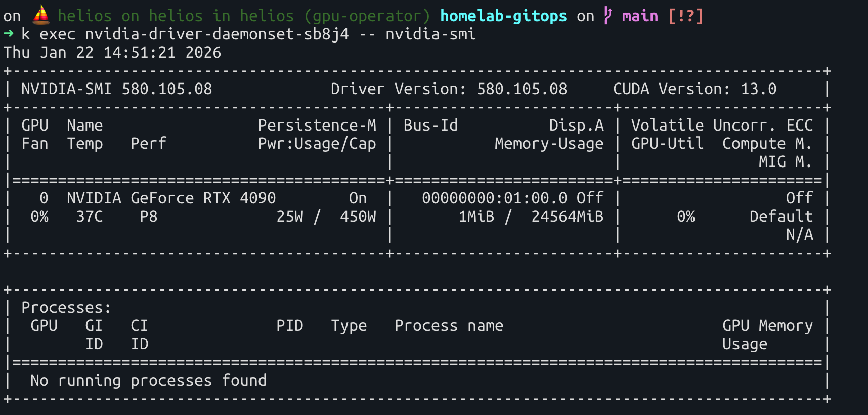The height and width of the screenshot is (415, 868).
Task: Click the Bus-Id value 00000000:01:00.0
Action: (494, 198)
